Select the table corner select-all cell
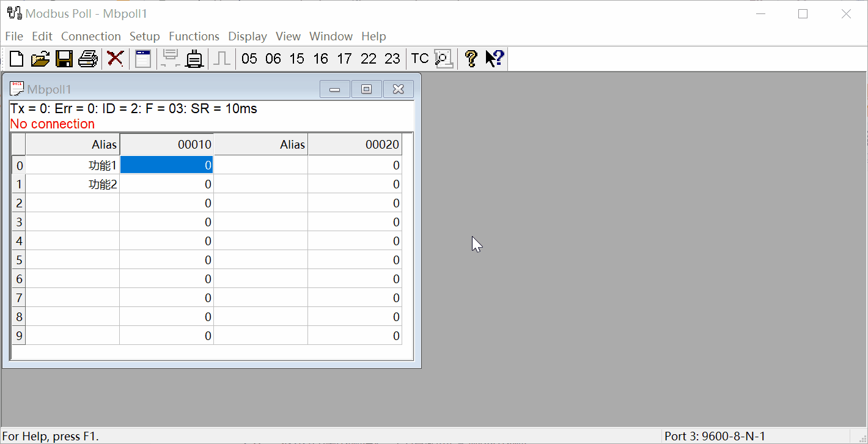The image size is (868, 444). point(19,144)
